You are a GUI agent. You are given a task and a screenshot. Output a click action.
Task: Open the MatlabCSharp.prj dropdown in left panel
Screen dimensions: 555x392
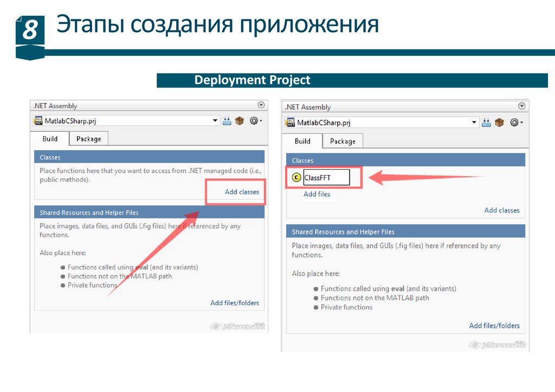(216, 121)
